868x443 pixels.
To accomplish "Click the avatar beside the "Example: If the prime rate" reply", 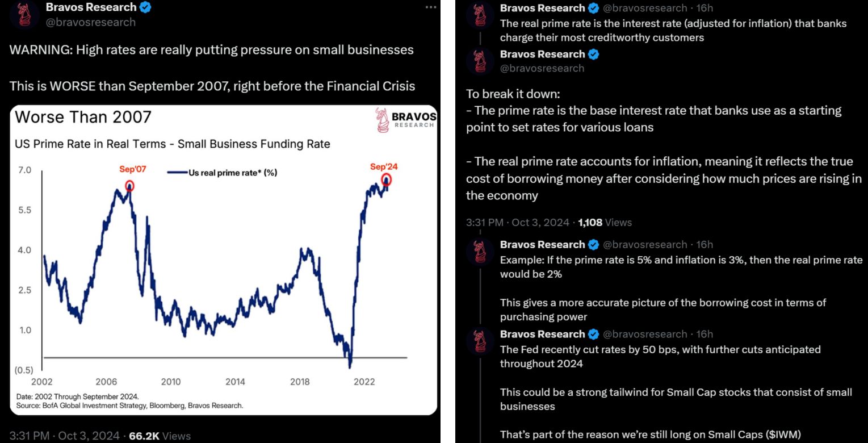I will 480,250.
